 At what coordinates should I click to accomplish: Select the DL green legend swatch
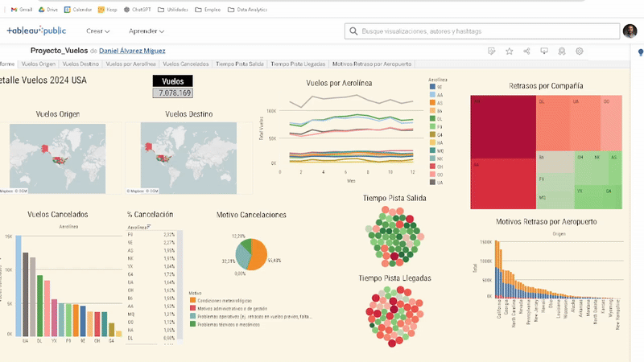click(432, 118)
